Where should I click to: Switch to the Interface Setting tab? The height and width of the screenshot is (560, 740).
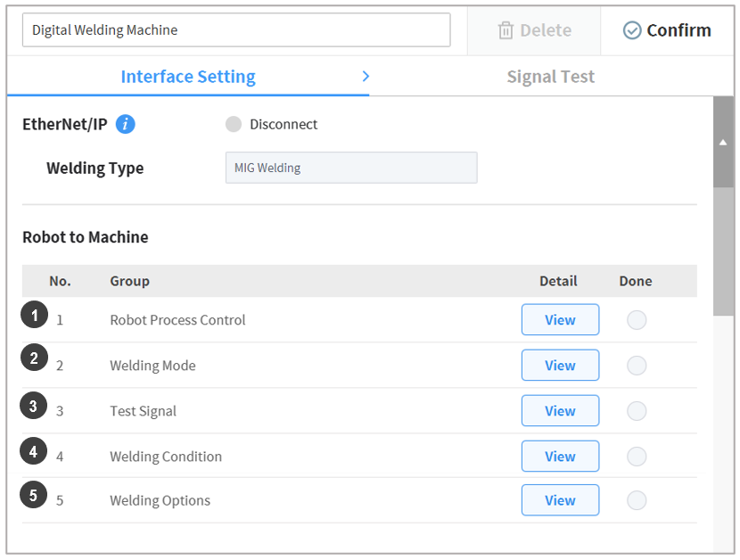pos(188,77)
